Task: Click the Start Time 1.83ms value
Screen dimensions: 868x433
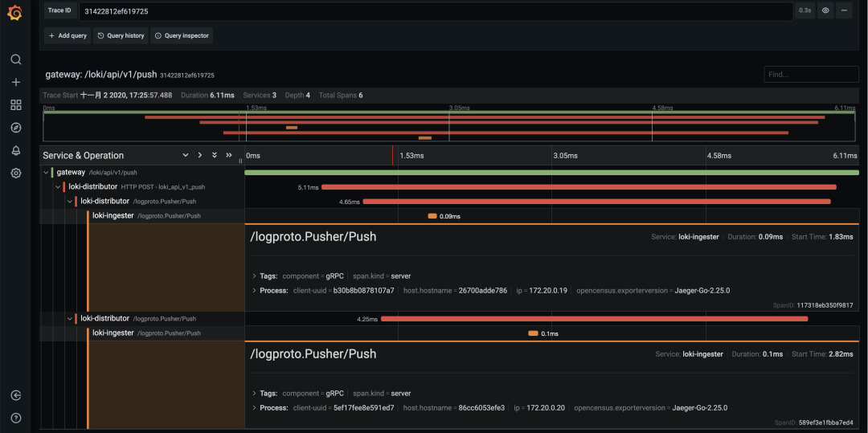Action: [841, 237]
